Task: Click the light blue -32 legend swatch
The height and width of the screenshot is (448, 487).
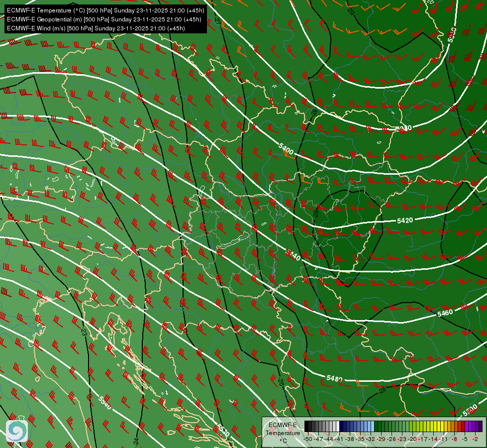Action: [x=373, y=426]
